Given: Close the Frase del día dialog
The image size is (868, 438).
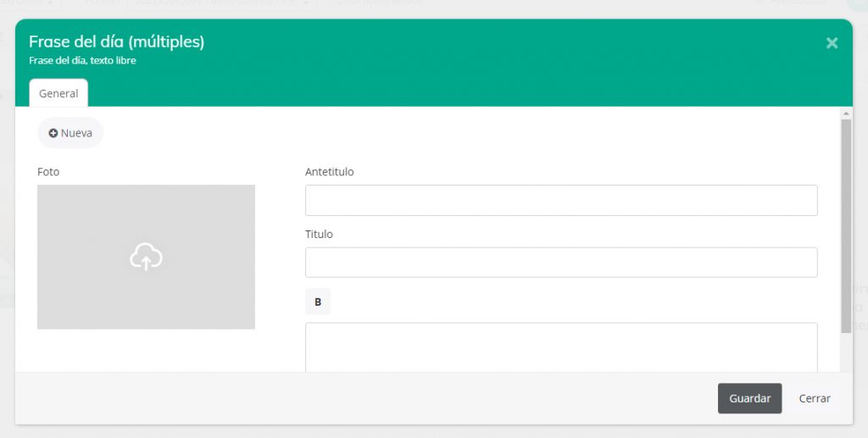Looking at the screenshot, I should coord(832,43).
